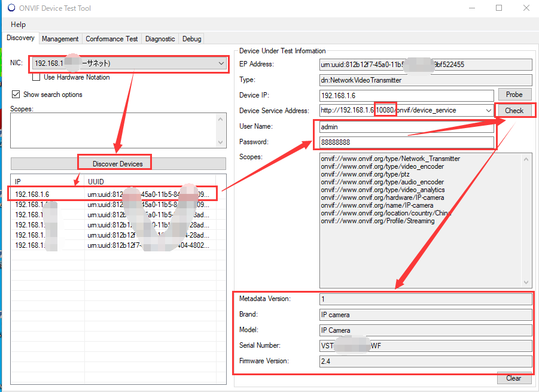Focus the Password field
This screenshot has width=539, height=392.
click(407, 142)
